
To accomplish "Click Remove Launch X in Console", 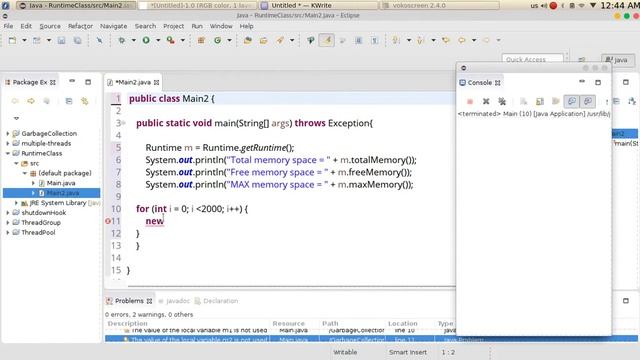I will 486,101.
